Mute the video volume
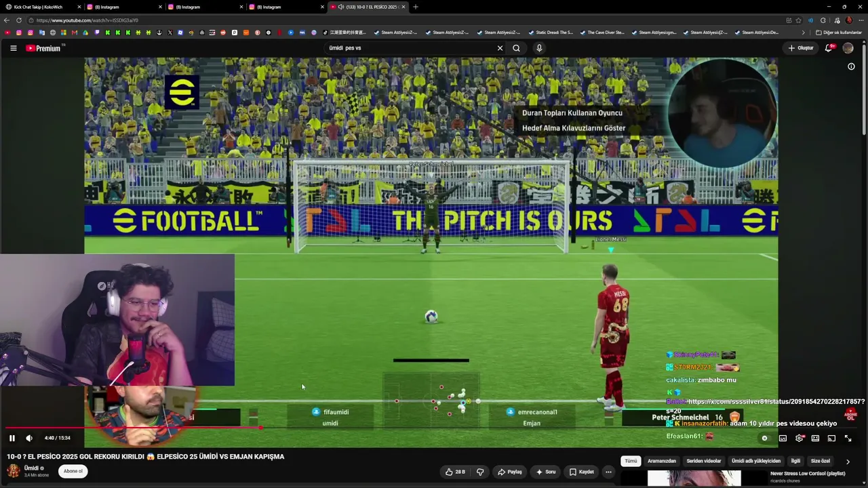868x488 pixels. click(x=29, y=438)
